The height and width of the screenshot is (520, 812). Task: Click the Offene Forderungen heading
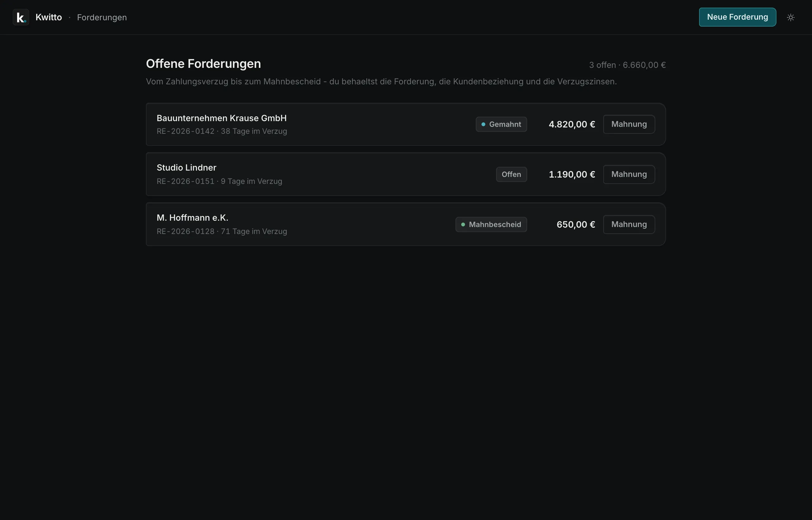click(x=203, y=64)
